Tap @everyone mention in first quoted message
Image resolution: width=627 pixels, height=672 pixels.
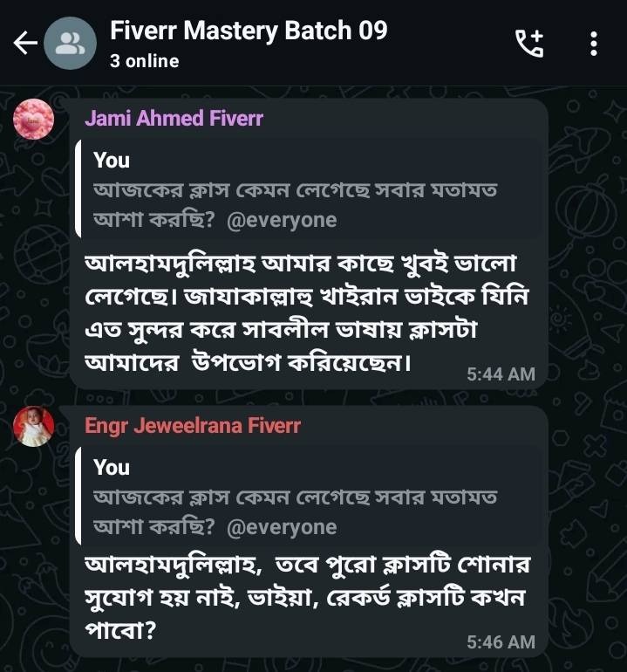coord(282,220)
